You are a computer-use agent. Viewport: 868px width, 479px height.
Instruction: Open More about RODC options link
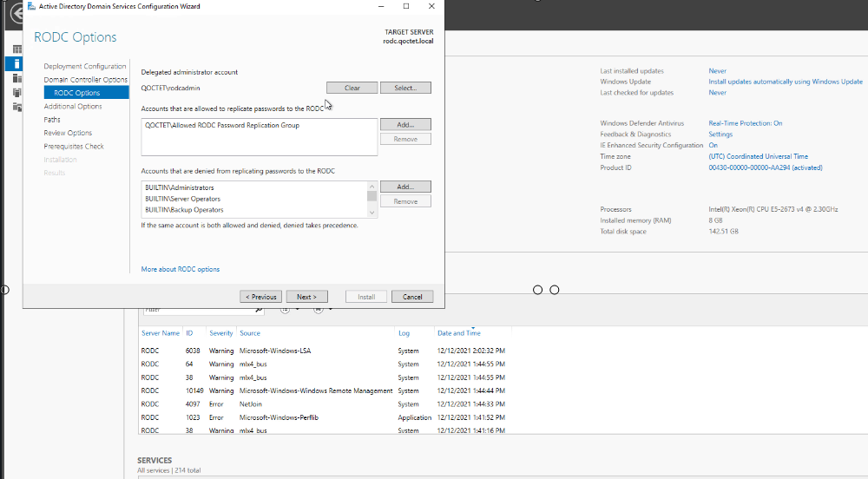pyautogui.click(x=181, y=269)
